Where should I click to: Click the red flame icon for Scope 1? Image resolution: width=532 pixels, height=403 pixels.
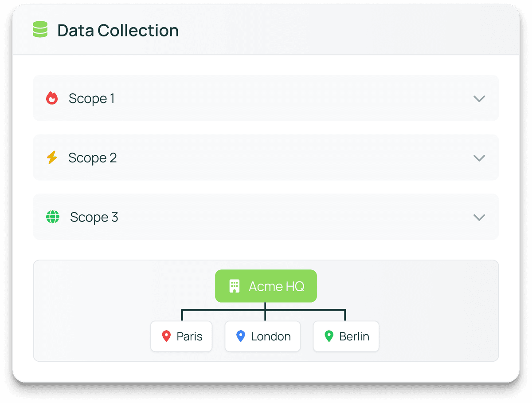(52, 98)
